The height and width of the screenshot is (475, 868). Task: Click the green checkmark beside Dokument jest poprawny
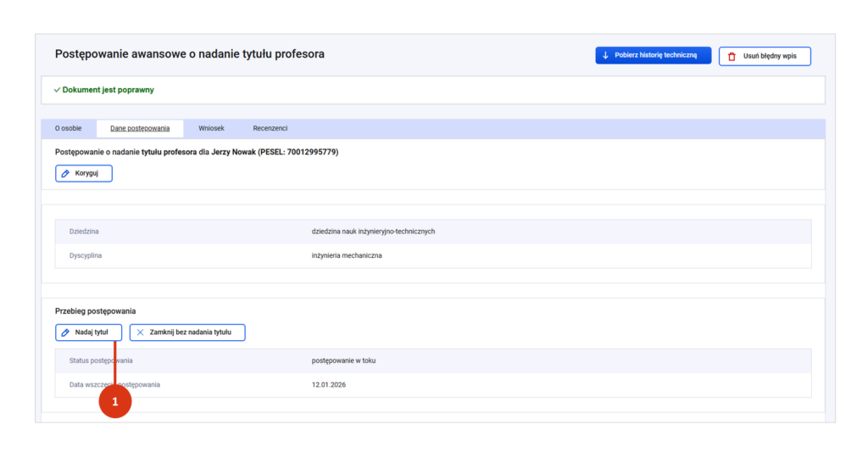[x=57, y=90]
